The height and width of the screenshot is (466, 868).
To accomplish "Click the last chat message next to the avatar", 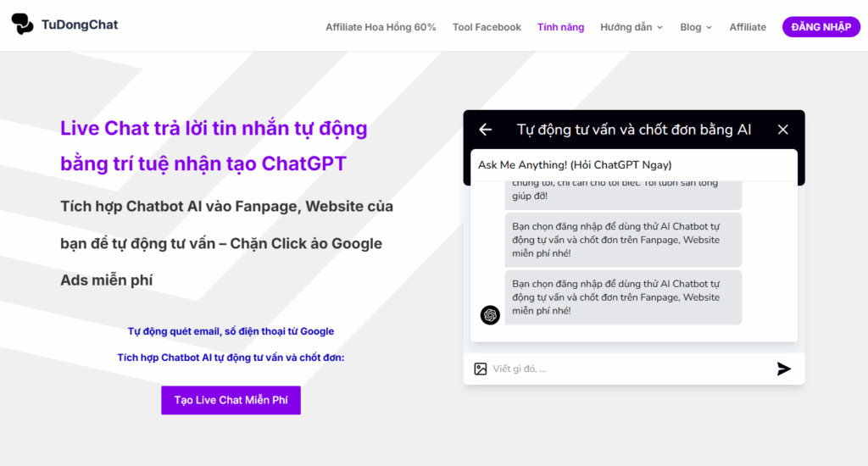I will (x=623, y=297).
